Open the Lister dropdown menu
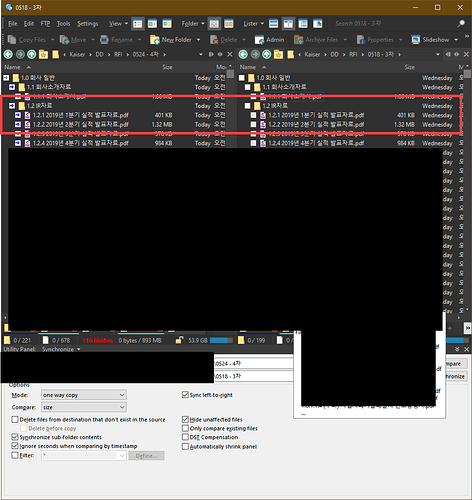This screenshot has width=472, height=500. pyautogui.click(x=253, y=24)
